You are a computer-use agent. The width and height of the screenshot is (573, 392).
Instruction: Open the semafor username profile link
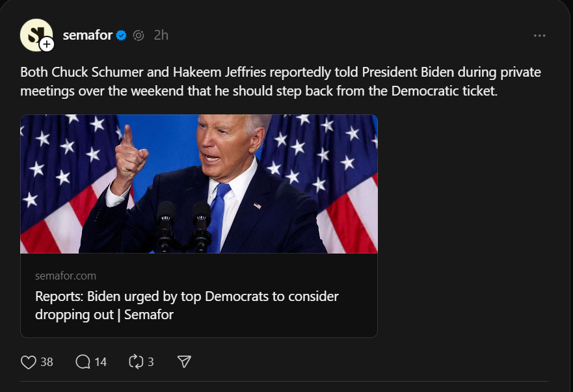[88, 35]
